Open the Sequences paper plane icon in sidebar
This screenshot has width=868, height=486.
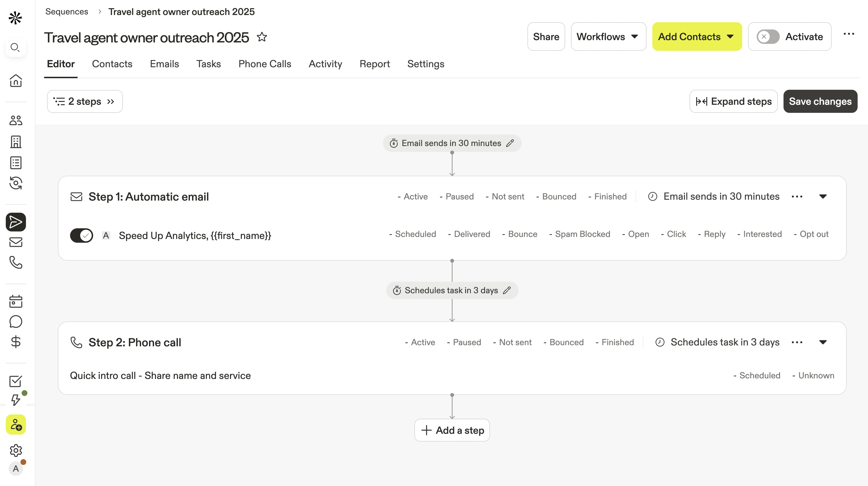pos(16,222)
